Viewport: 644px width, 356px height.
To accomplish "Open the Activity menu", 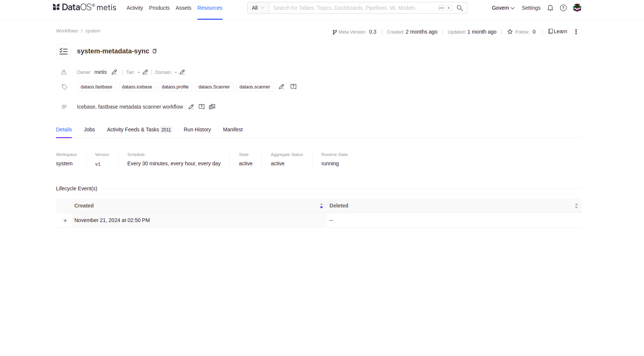I will tap(135, 8).
